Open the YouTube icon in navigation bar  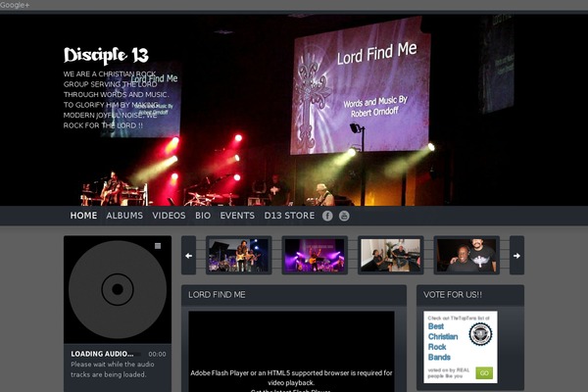[344, 216]
